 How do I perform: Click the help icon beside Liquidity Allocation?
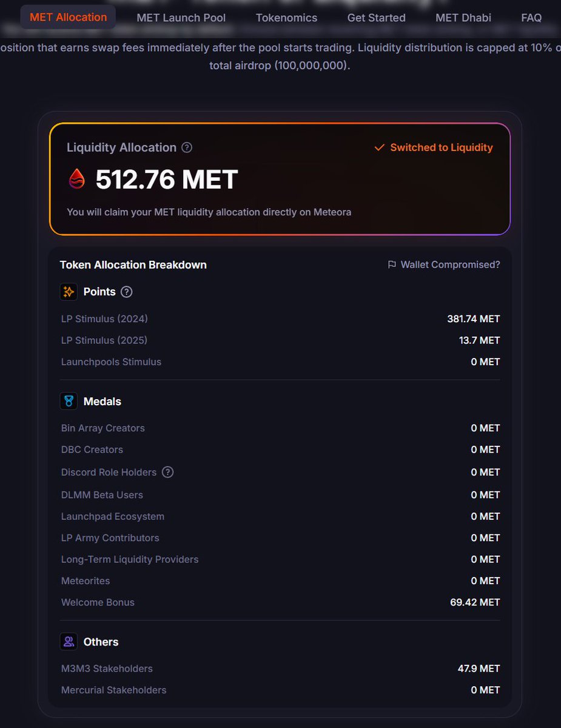coord(187,147)
